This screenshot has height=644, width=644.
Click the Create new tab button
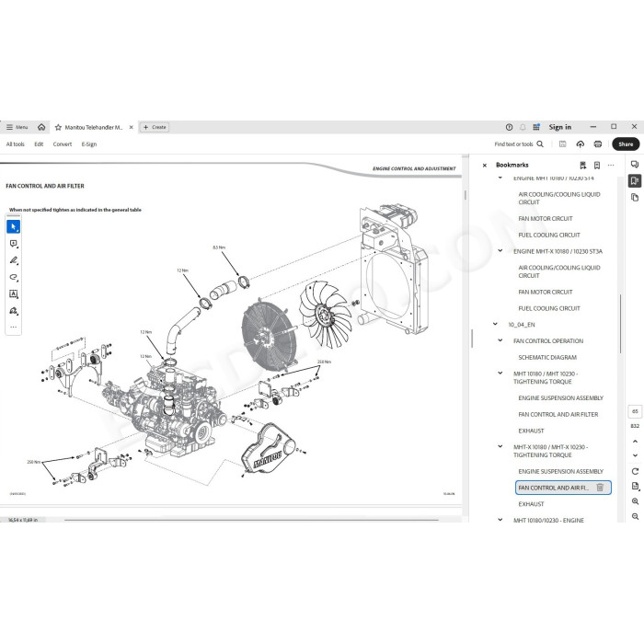coord(155,127)
